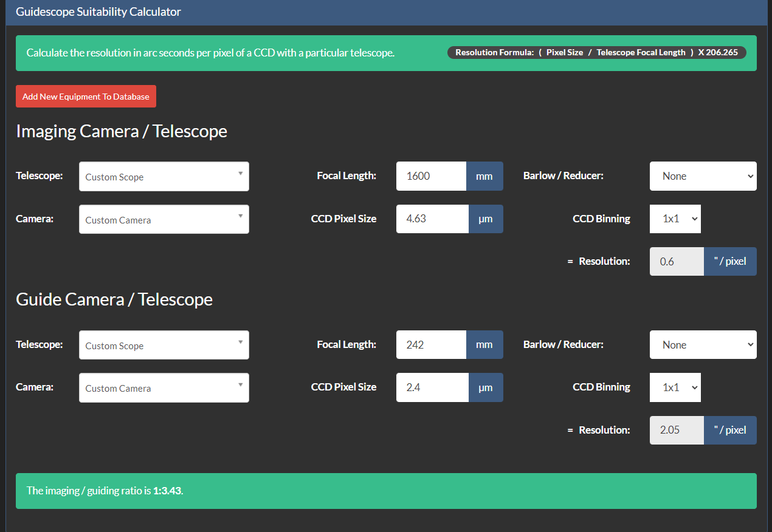
Task: Open the guide Telescope Custom Scope dropdown
Action: (164, 345)
